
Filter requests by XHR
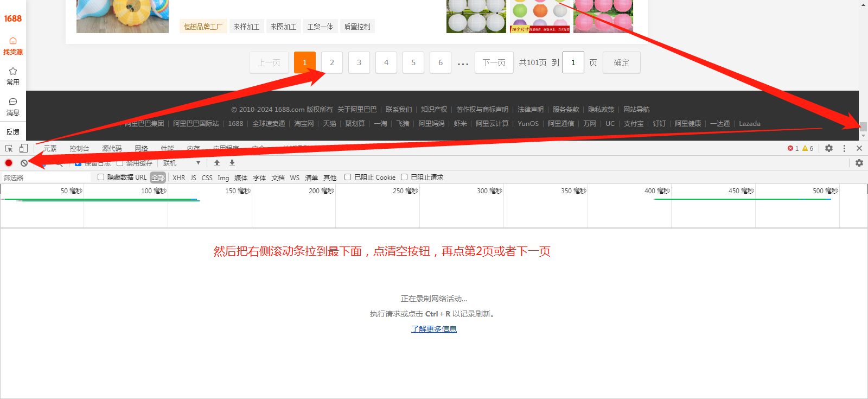(x=179, y=178)
